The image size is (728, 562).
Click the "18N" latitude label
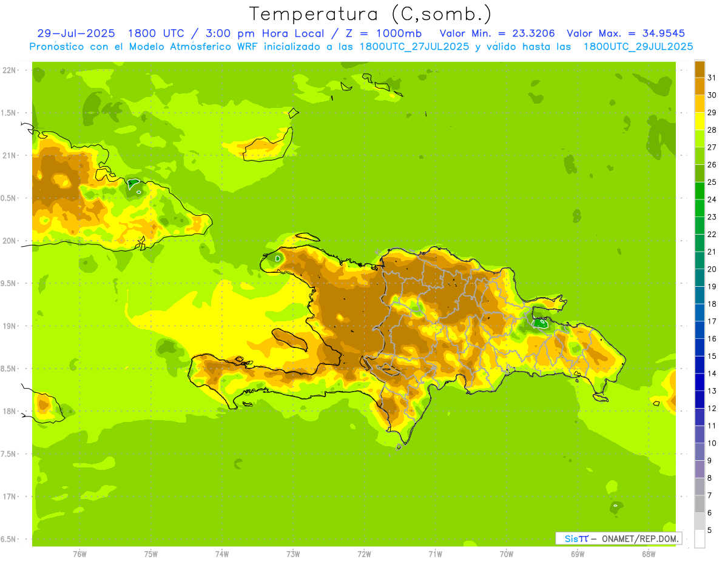tap(10, 411)
